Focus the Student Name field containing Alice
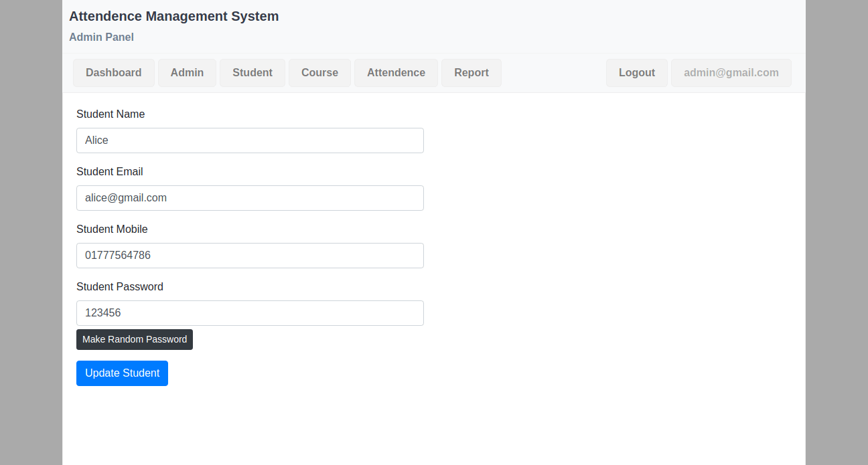This screenshot has width=868, height=465. (x=250, y=141)
